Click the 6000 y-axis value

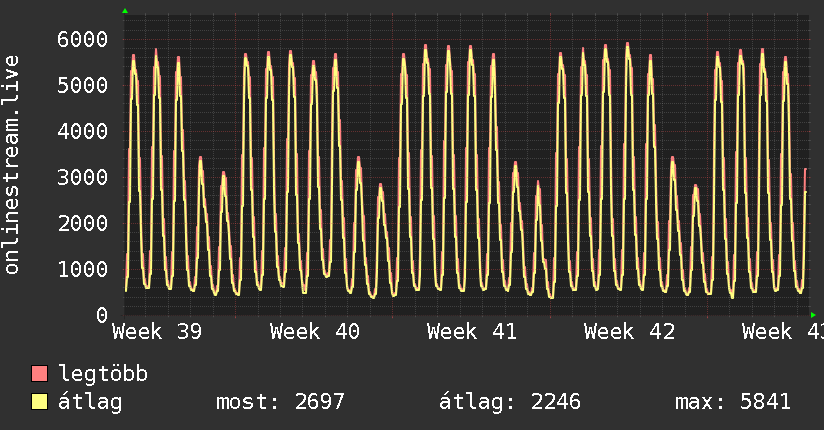(x=83, y=39)
